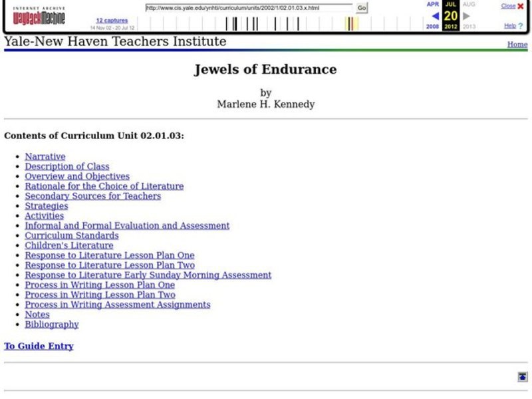Click the 2008 year label in the toolbar

(x=433, y=27)
